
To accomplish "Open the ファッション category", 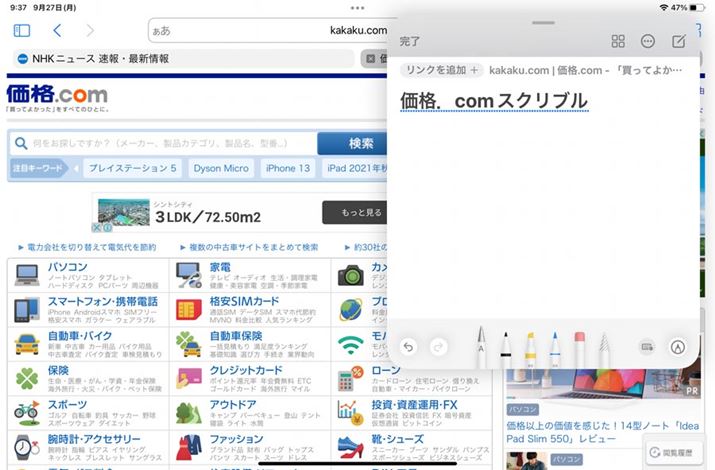I will coord(236,439).
